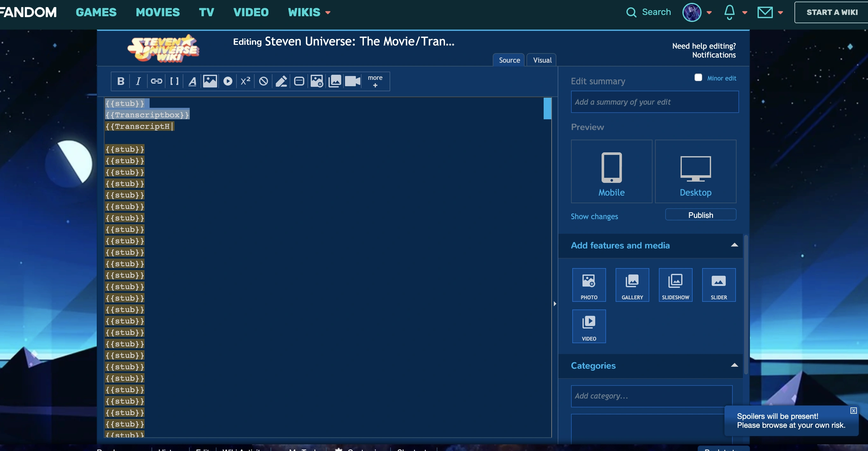This screenshot has height=451, width=868.
Task: Insert embedded image from toolbar
Action: (209, 81)
